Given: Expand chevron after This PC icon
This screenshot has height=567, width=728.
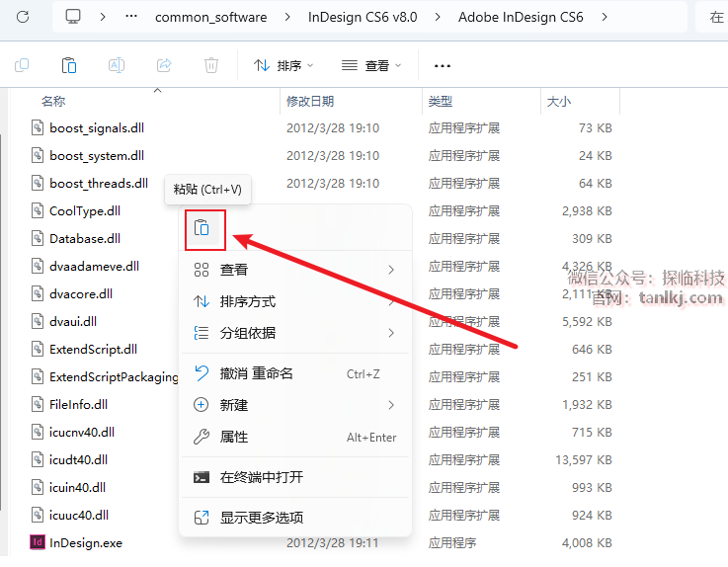Looking at the screenshot, I should 103,17.
